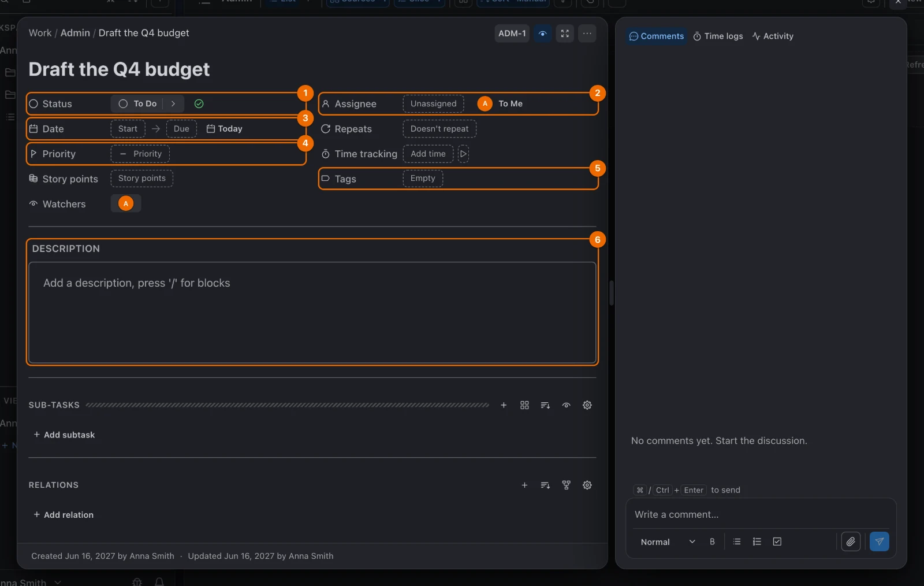Expand the task to full screen
Viewport: 924px width, 586px height.
[x=565, y=34]
